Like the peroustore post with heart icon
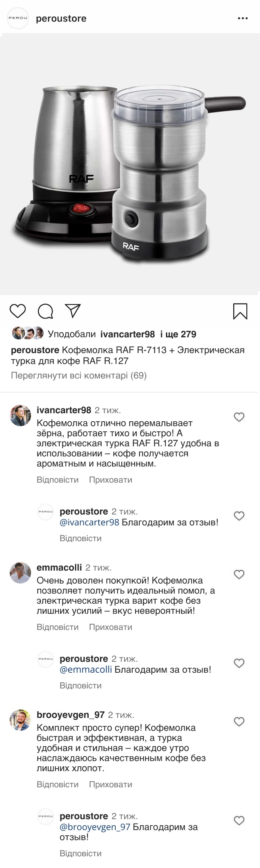The width and height of the screenshot is (260, 868). pyautogui.click(x=17, y=311)
